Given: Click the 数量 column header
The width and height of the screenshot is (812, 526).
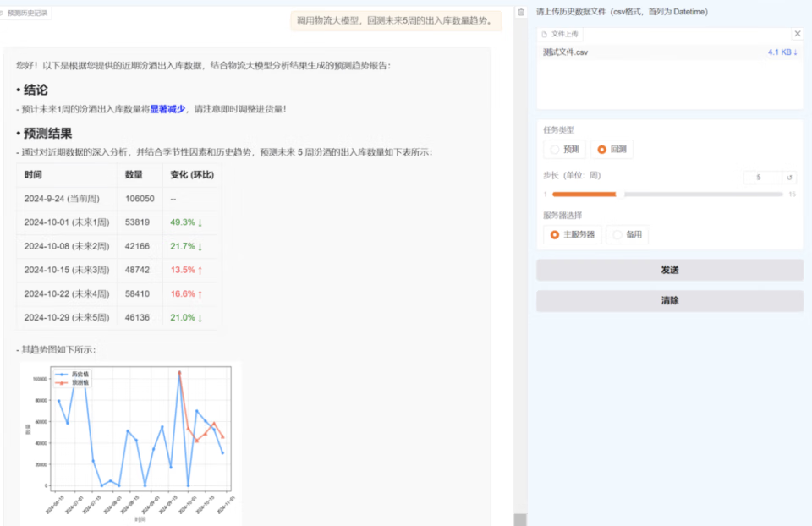Looking at the screenshot, I should (x=134, y=175).
